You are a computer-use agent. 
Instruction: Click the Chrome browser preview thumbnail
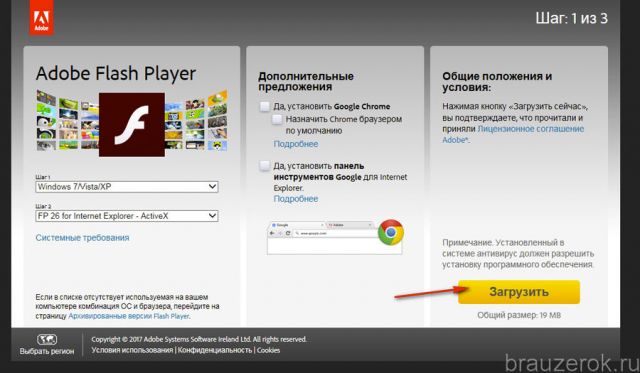pos(335,238)
